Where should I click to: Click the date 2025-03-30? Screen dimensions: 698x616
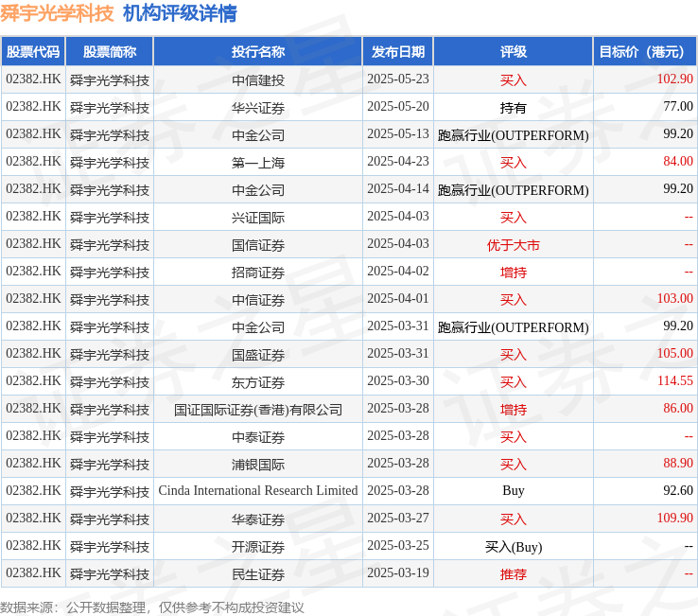tap(398, 380)
